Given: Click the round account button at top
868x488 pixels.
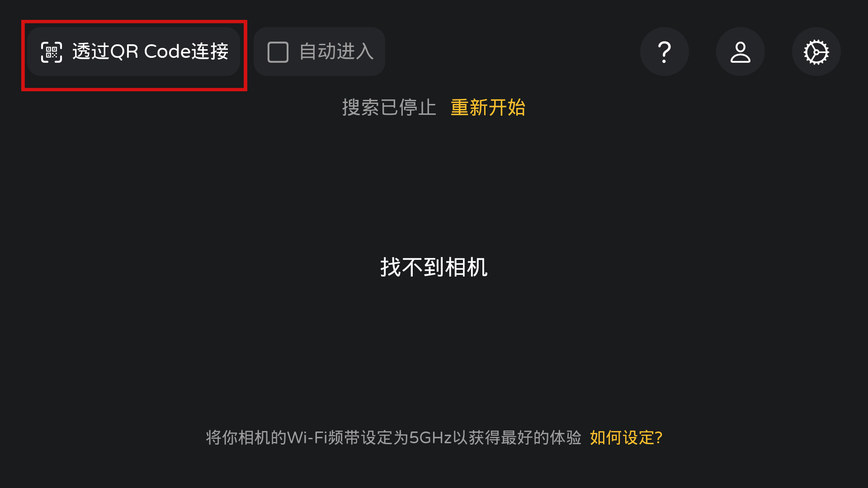Looking at the screenshot, I should point(741,52).
